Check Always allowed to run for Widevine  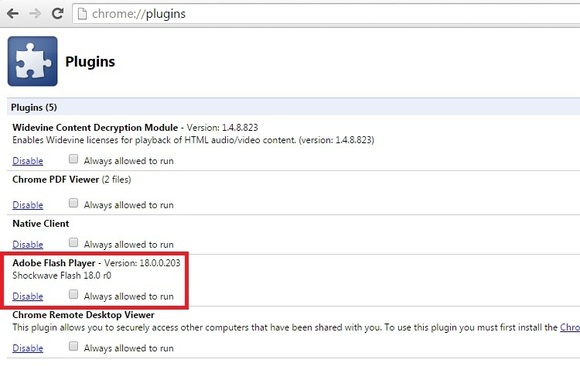[x=73, y=159]
